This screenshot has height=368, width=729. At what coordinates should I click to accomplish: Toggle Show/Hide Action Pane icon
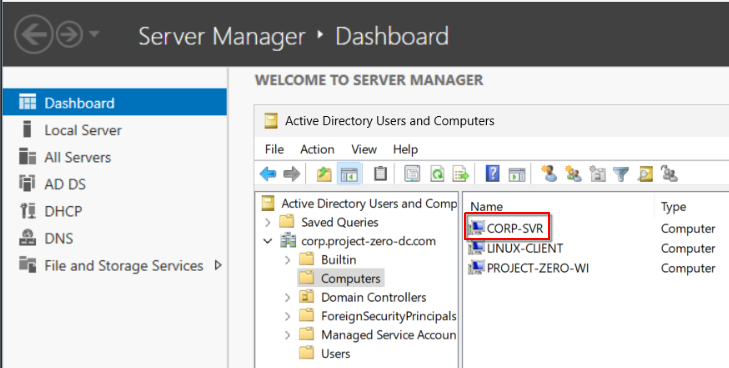(x=517, y=174)
